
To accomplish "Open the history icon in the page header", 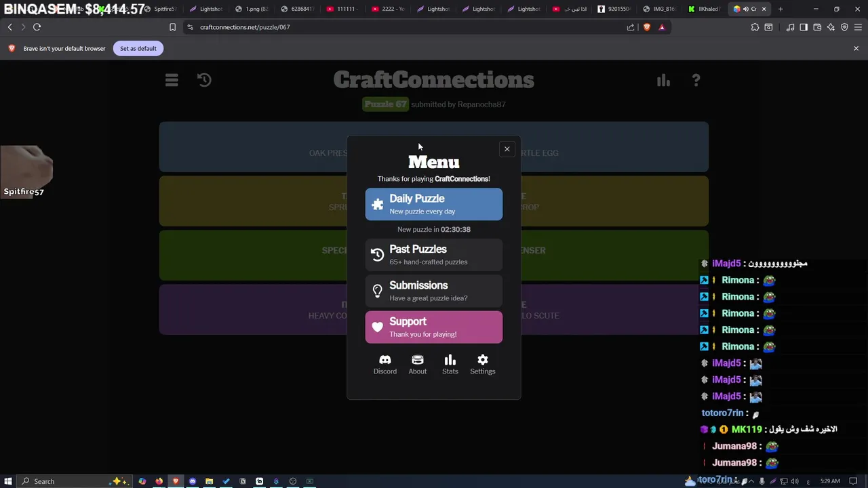I will [204, 80].
